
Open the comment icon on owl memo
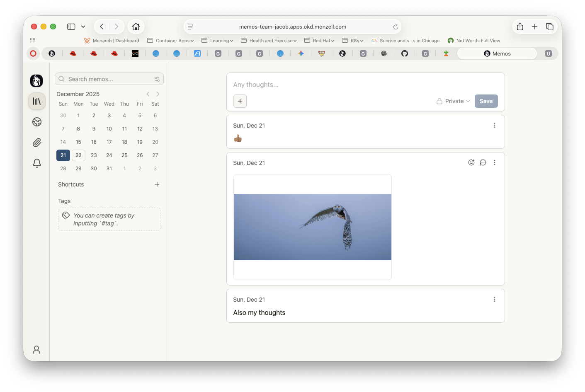(483, 162)
